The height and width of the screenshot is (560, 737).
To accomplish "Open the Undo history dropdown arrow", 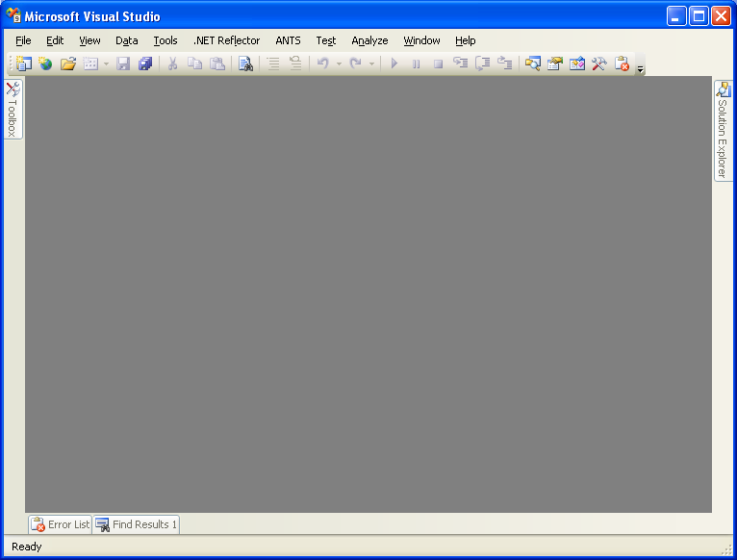I will click(339, 64).
